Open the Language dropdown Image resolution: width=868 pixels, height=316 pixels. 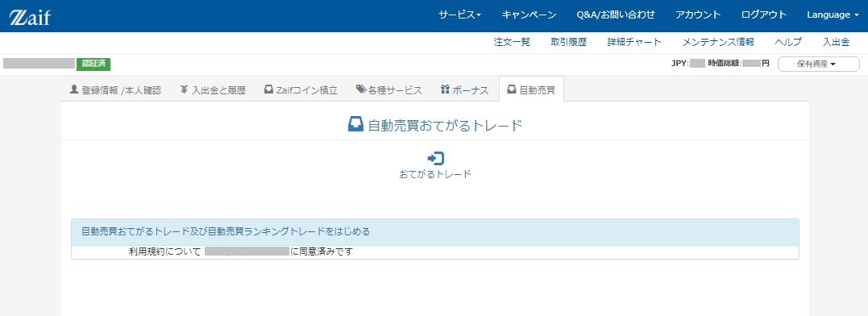click(833, 15)
